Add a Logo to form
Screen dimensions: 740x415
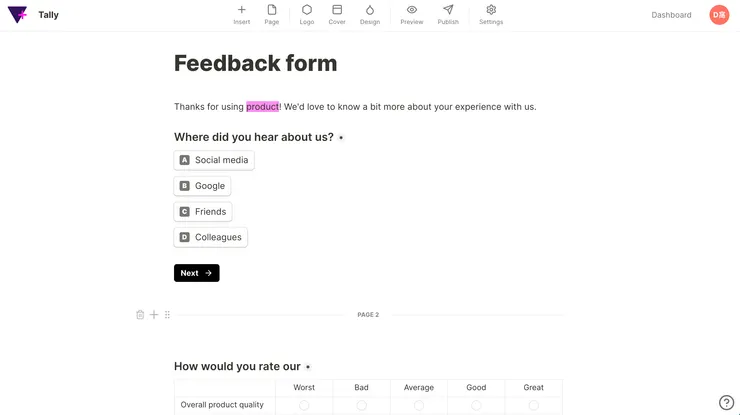coord(307,14)
